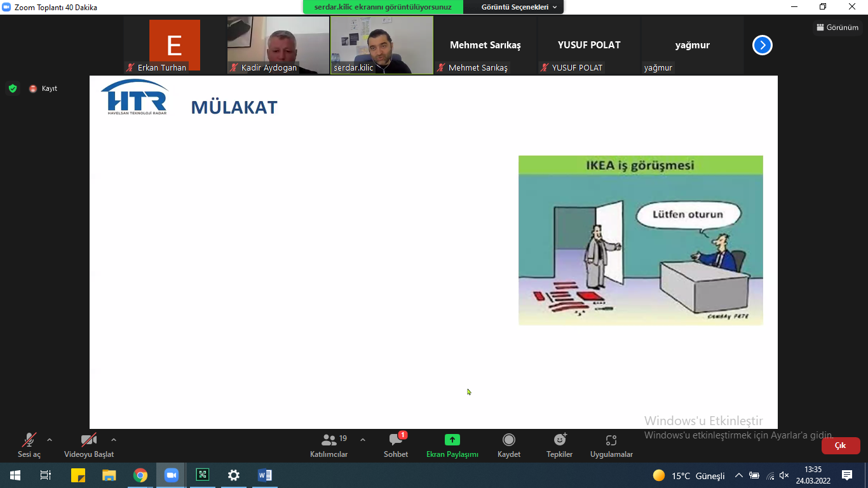Select YUSUF POLAT participant tile
The width and height of the screenshot is (868, 488).
point(589,45)
